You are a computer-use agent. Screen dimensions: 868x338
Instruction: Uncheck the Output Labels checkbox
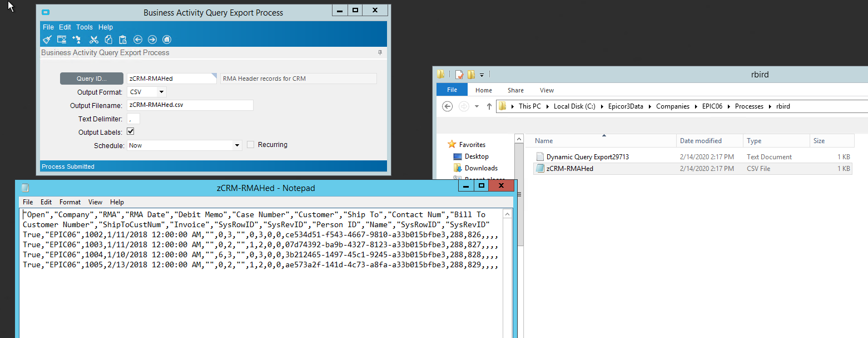pyautogui.click(x=131, y=132)
